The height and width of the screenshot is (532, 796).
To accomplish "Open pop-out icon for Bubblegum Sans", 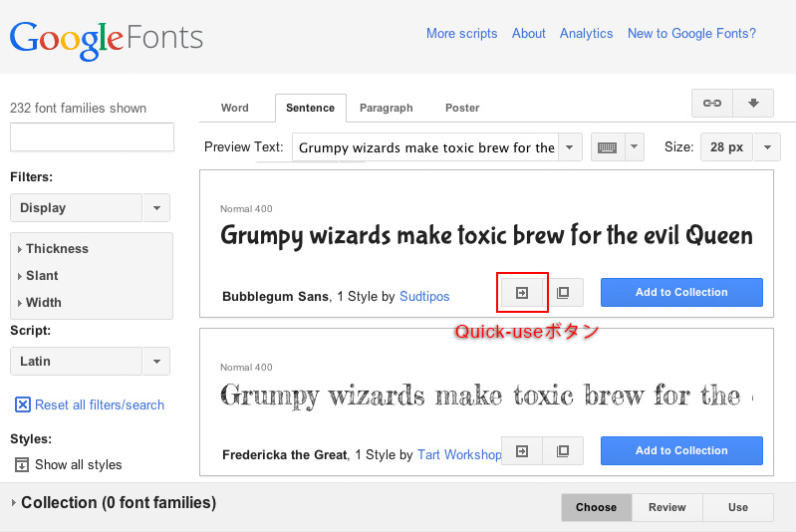I will click(563, 292).
